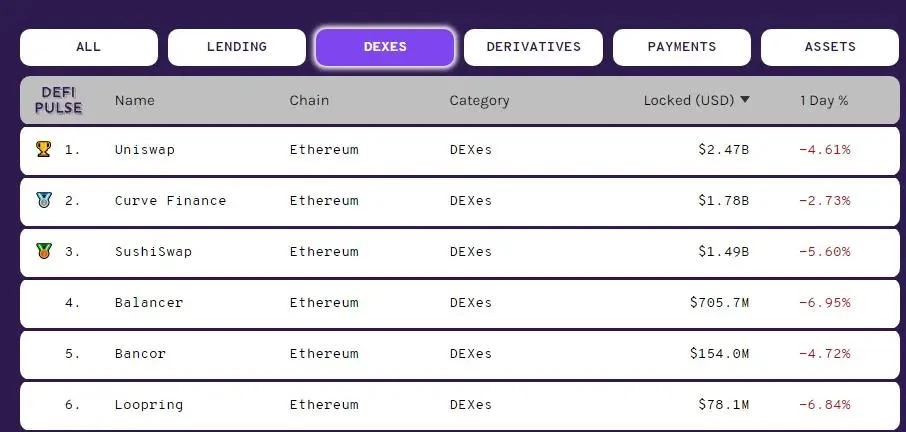Switch to the ALL category tab
The width and height of the screenshot is (906, 432).
click(x=88, y=47)
